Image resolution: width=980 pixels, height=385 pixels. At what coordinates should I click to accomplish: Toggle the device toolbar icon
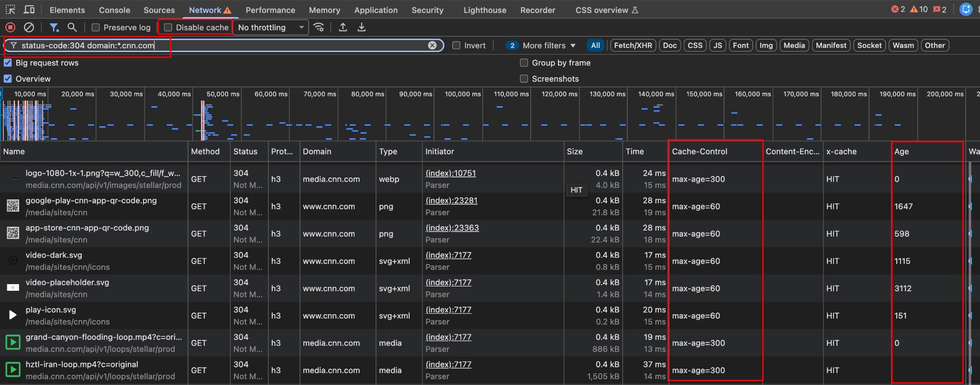coord(29,10)
